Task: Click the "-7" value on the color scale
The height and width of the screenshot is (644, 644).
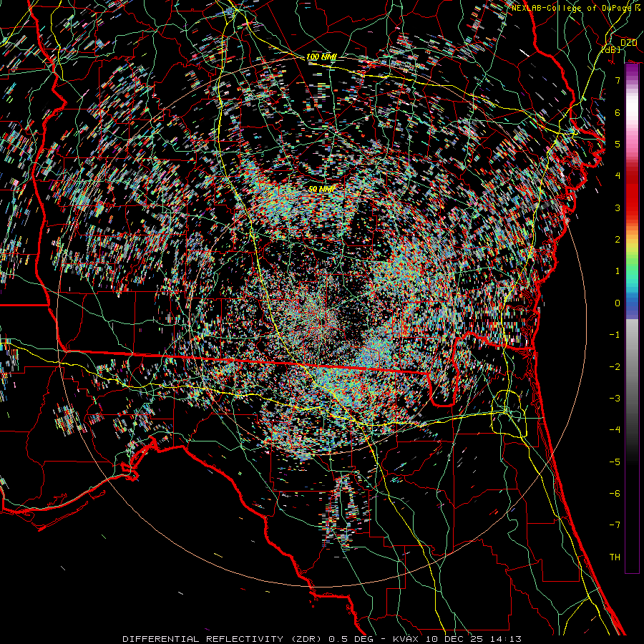Action: 615,525
